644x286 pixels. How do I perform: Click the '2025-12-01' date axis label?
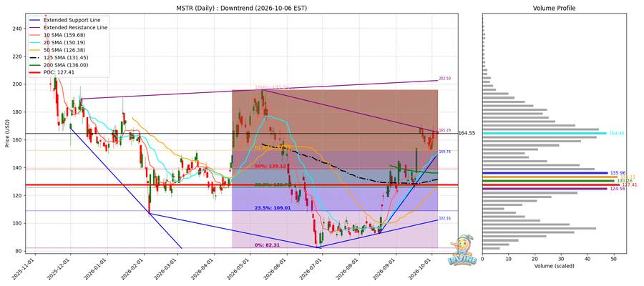[x=60, y=268]
